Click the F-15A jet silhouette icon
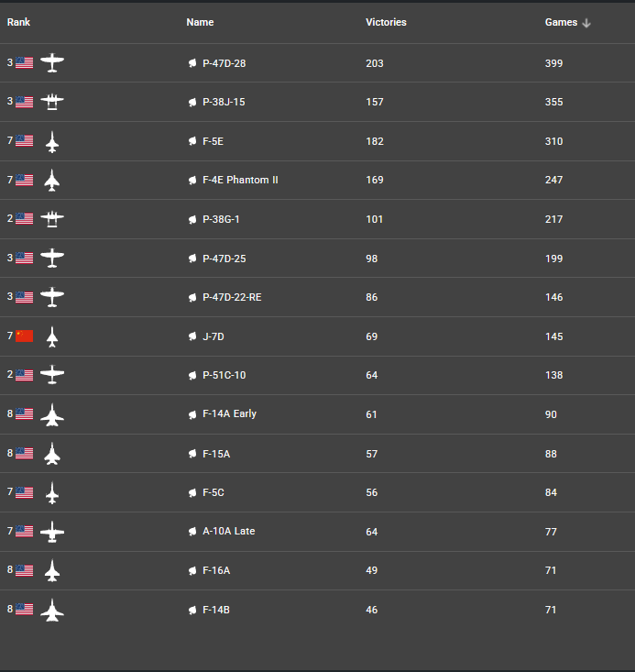635x672 pixels. [52, 454]
